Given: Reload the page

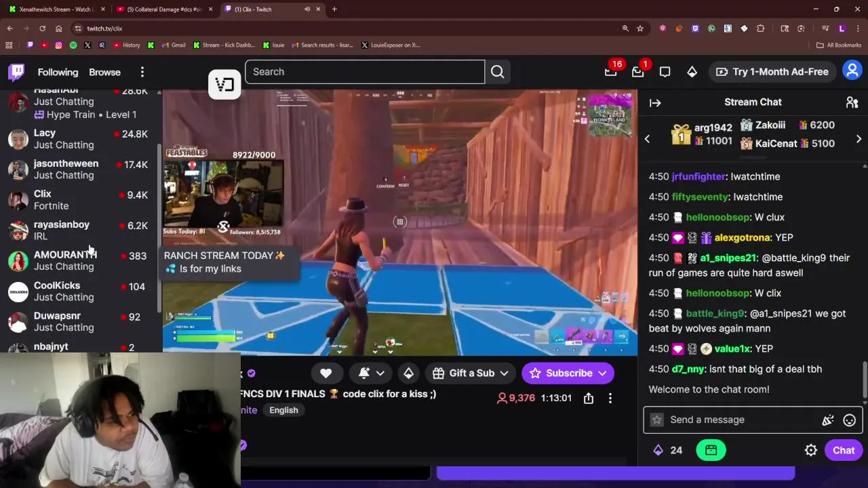Looking at the screenshot, I should click(42, 28).
